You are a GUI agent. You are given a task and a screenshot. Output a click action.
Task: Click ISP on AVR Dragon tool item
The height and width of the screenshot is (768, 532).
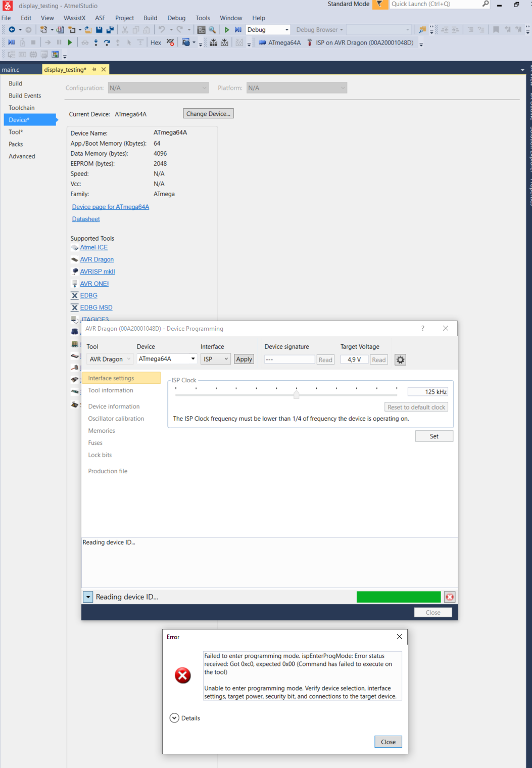[x=360, y=42]
